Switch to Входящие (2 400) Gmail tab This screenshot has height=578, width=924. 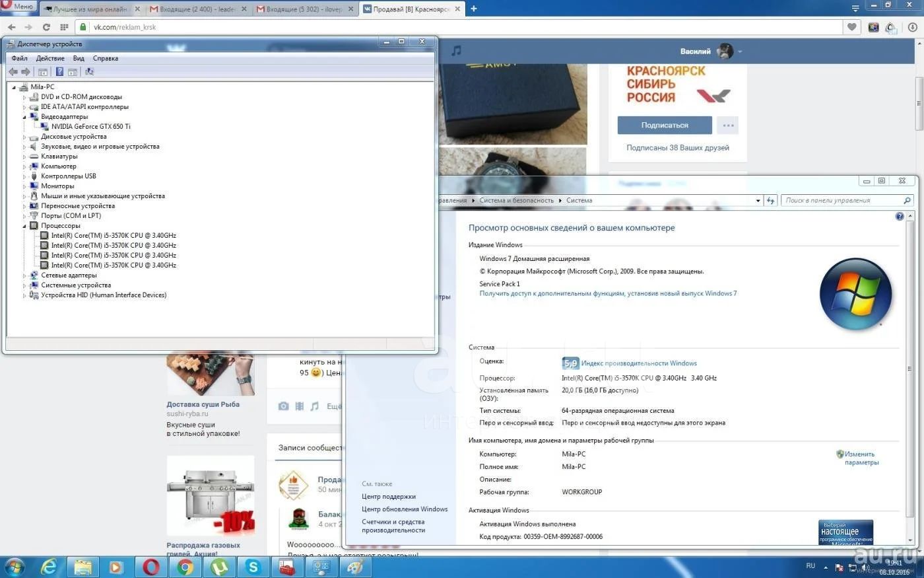point(197,9)
